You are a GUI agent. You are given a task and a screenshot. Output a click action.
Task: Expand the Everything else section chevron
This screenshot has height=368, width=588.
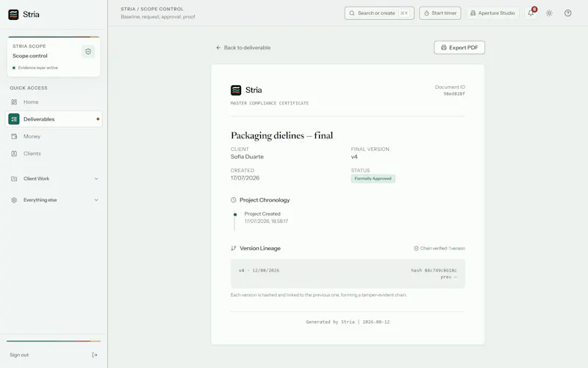point(96,200)
